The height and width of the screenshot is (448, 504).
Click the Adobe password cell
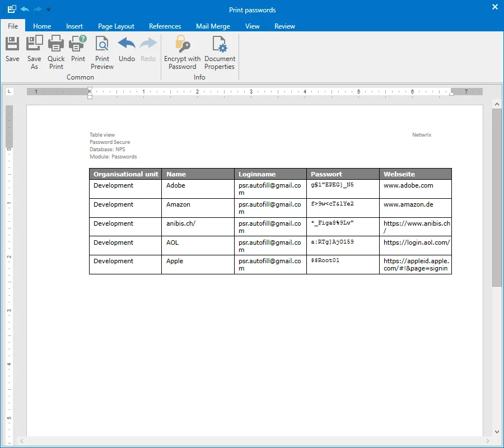coord(343,189)
